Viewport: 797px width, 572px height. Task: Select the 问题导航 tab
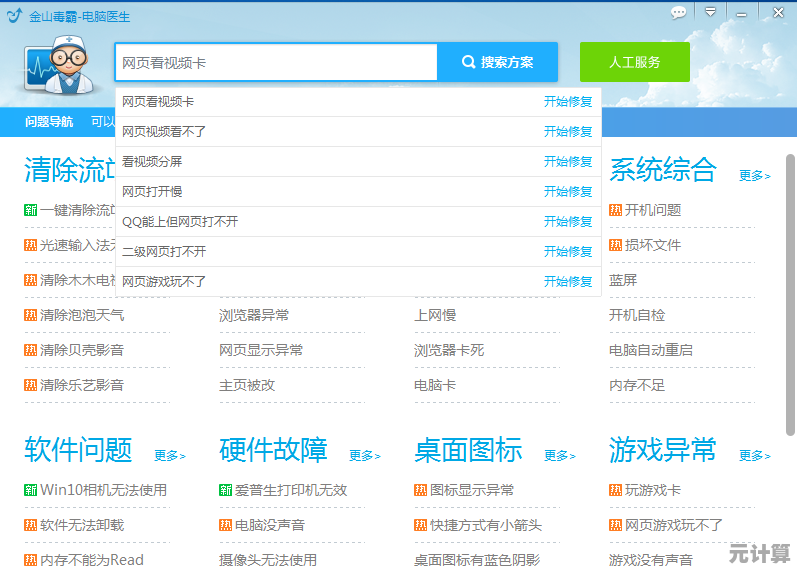[49, 121]
